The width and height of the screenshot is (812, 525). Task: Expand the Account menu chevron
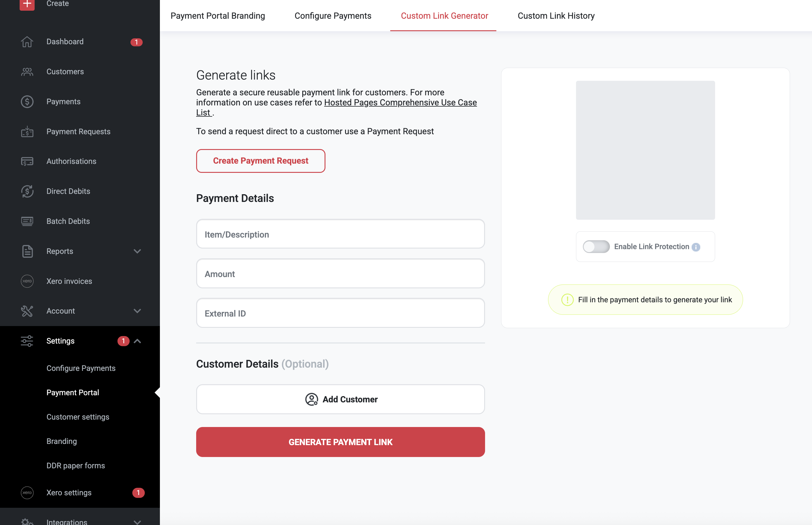(x=137, y=311)
